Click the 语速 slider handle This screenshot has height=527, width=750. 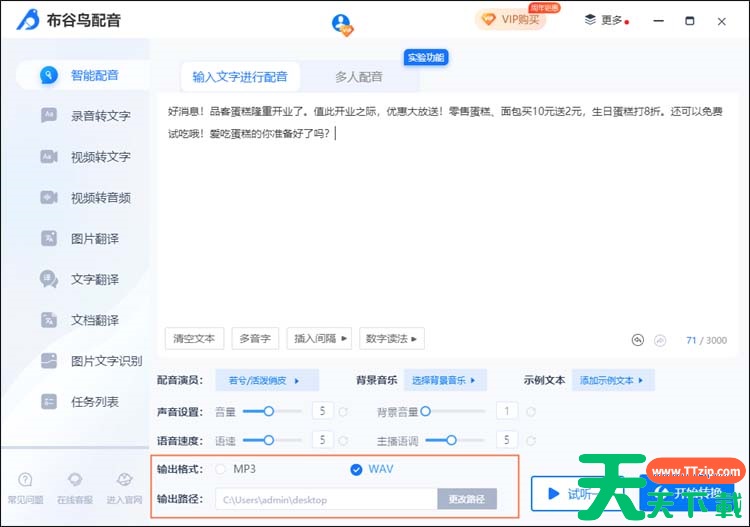click(x=269, y=440)
